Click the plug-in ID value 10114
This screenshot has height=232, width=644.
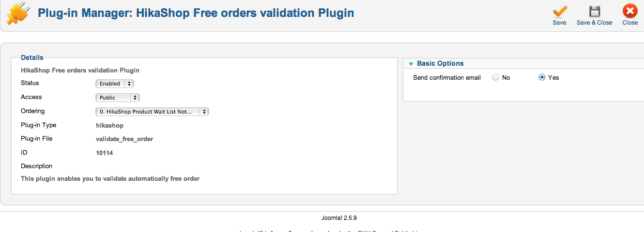tap(105, 153)
